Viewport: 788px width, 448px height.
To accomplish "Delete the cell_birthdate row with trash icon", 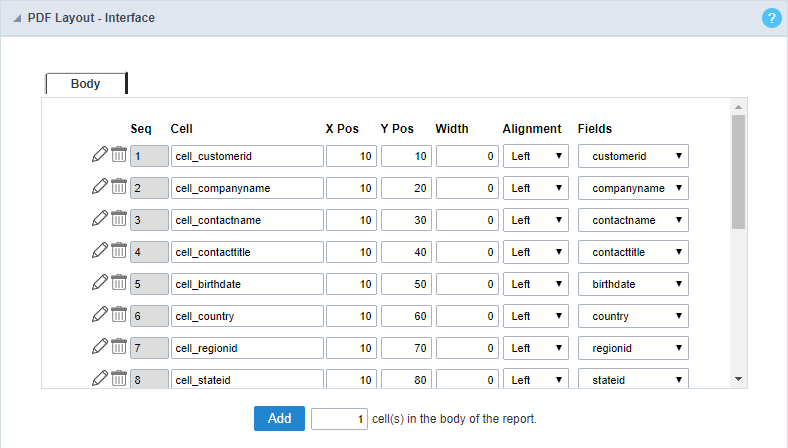I will (x=119, y=283).
